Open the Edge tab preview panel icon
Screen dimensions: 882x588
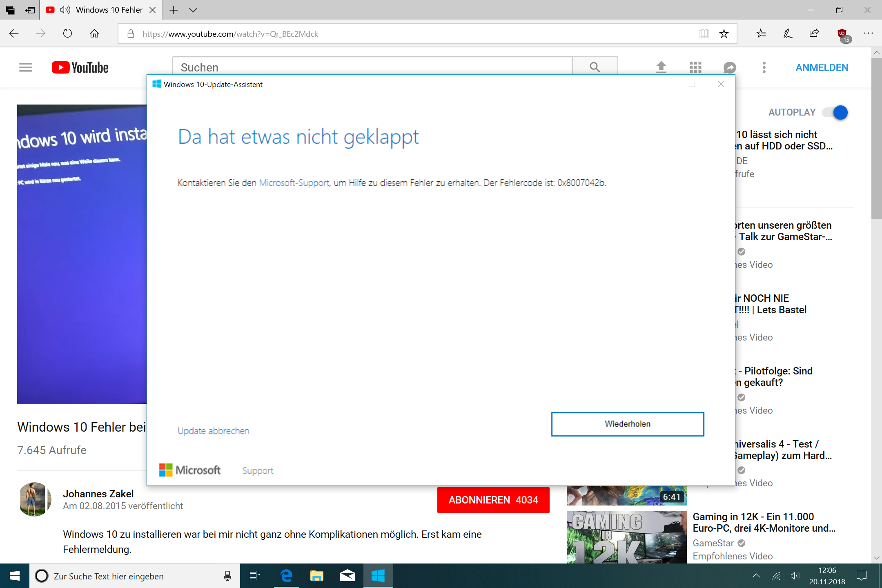10,10
